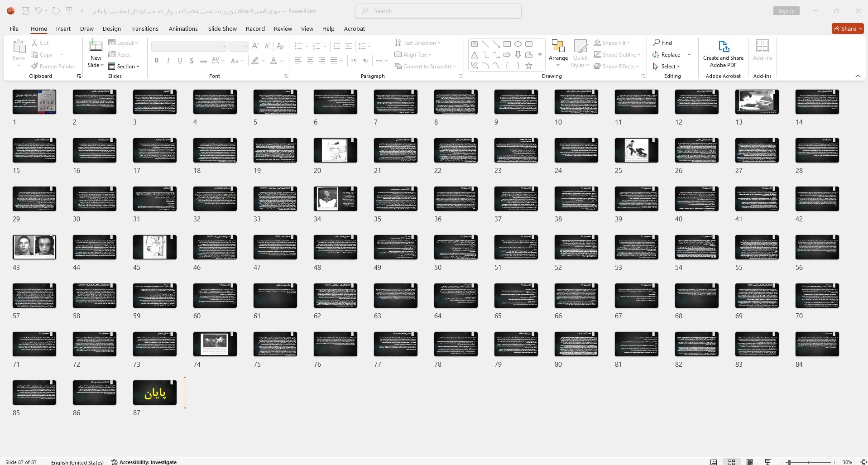The width and height of the screenshot is (868, 465).
Task: Open the Font dialog launcher
Action: (286, 76)
